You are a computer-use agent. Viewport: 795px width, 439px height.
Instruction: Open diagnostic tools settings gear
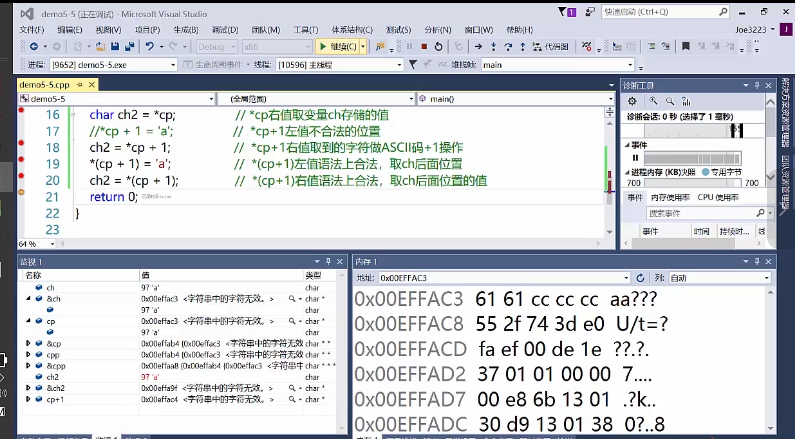pos(631,101)
